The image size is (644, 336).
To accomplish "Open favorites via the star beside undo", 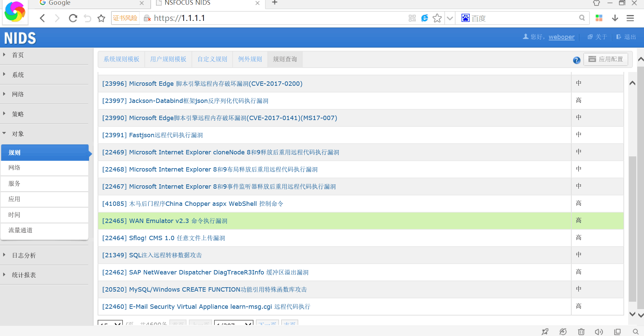I will (x=101, y=18).
